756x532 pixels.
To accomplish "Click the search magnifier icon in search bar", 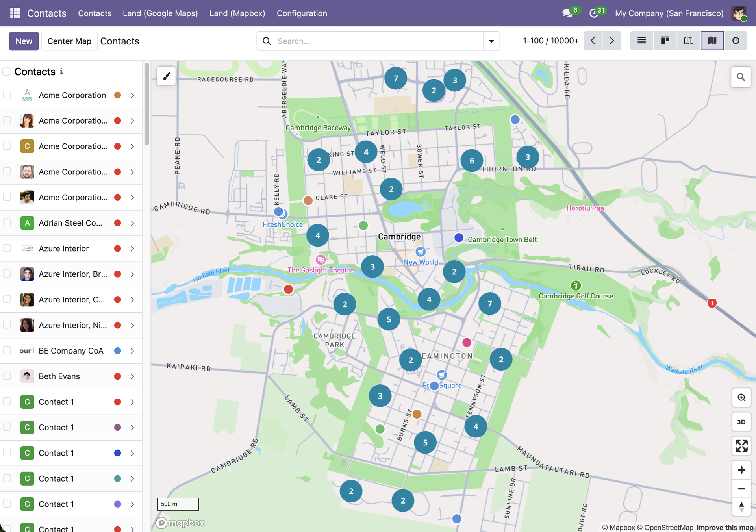I will pyautogui.click(x=267, y=41).
